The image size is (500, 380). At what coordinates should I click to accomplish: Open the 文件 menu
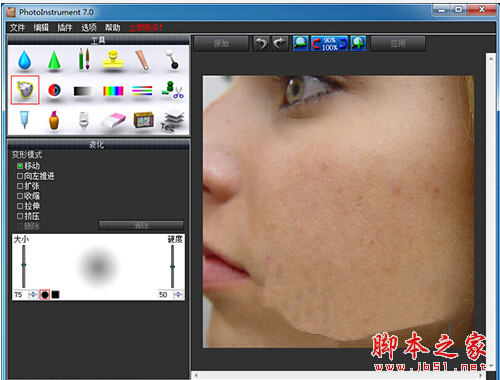click(x=17, y=27)
